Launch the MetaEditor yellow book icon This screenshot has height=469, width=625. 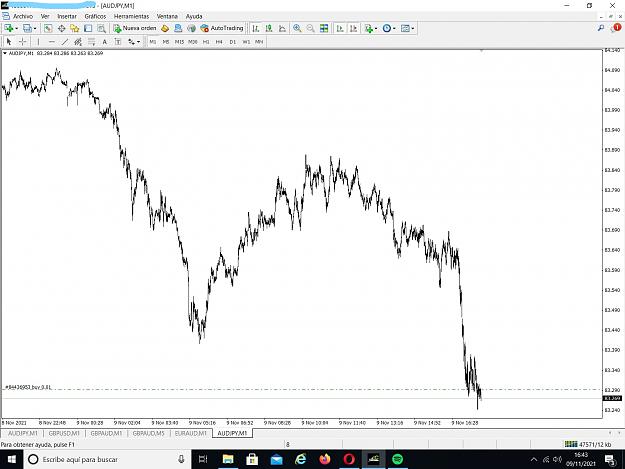point(165,28)
